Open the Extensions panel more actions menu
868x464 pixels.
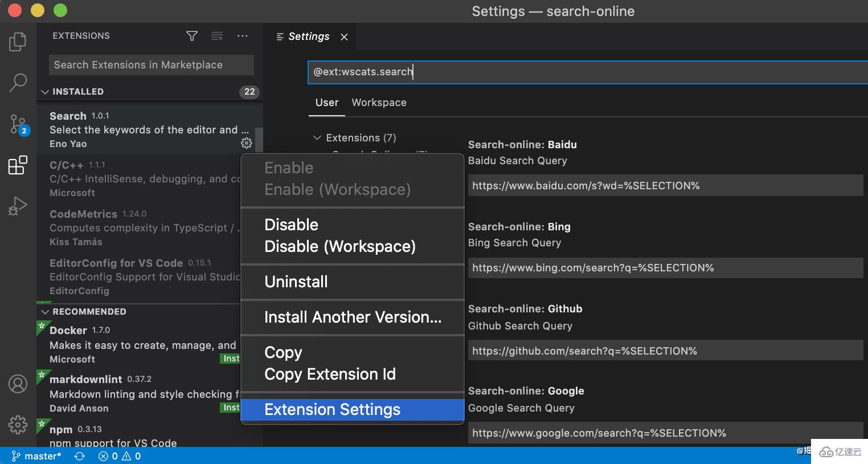tap(243, 36)
